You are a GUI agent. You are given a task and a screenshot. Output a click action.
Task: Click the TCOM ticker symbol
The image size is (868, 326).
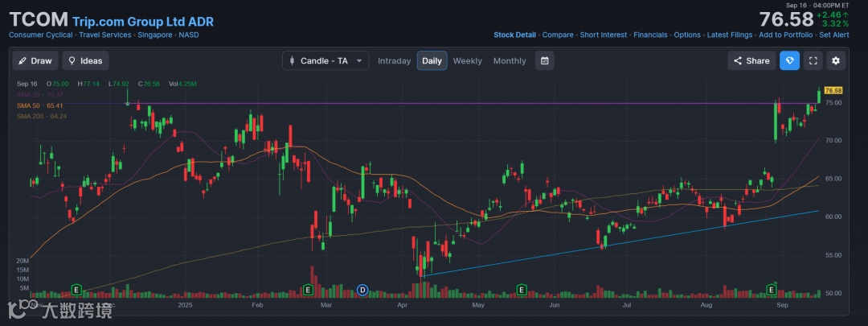(x=39, y=20)
